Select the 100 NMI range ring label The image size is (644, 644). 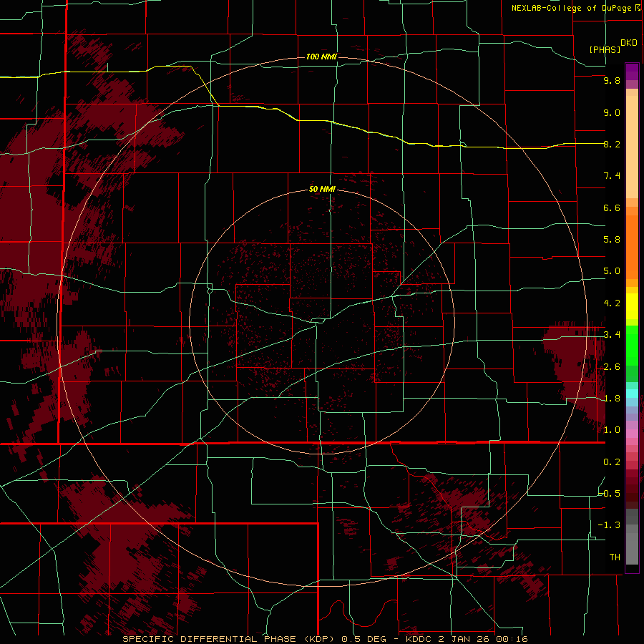click(x=321, y=57)
